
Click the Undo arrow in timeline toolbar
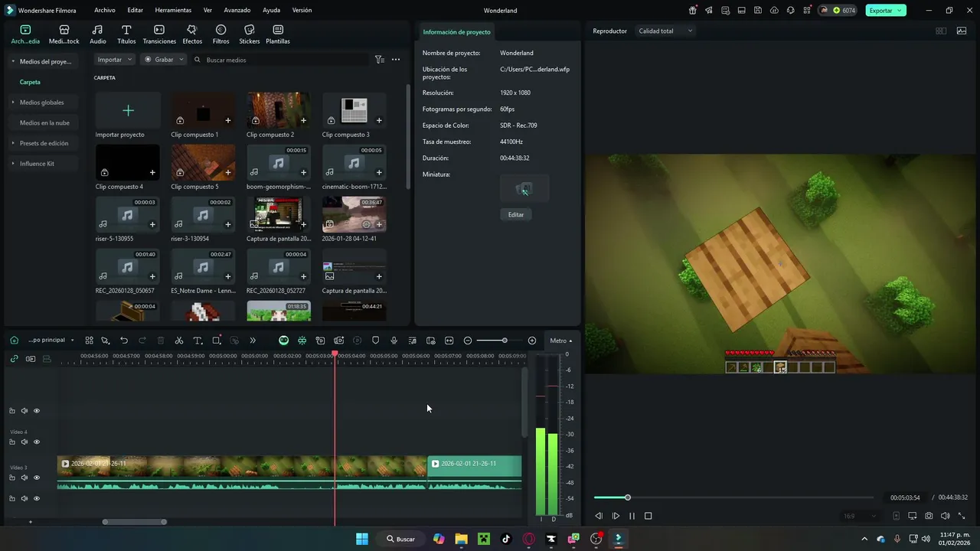pos(124,341)
